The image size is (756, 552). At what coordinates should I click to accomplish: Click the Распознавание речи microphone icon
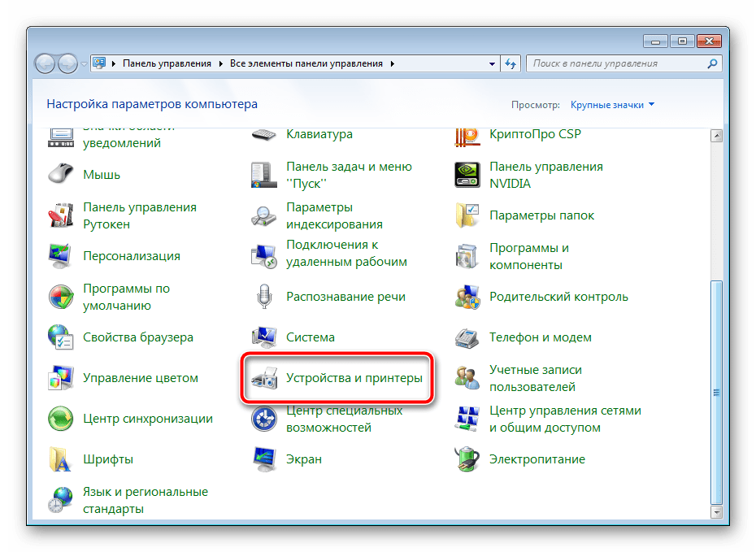point(264,297)
